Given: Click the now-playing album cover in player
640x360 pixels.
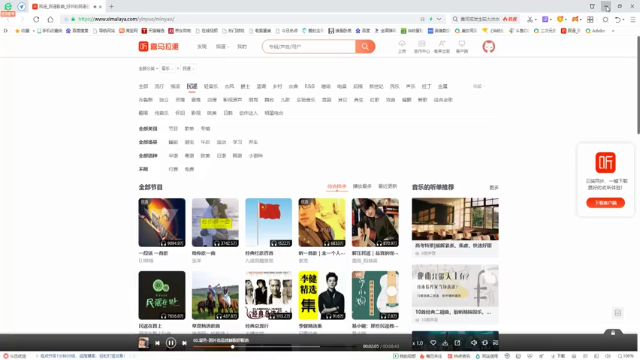Looking at the screenshot, I should [143, 343].
